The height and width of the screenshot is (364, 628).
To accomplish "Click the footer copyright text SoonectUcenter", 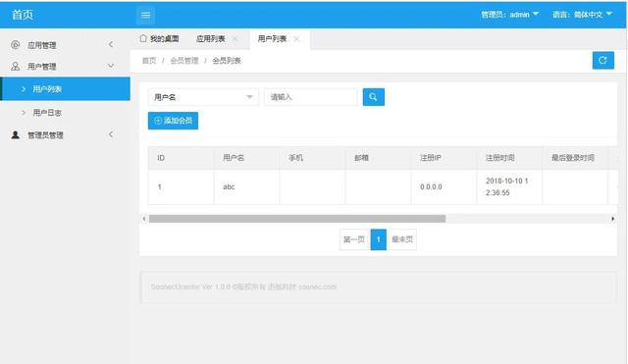I will tap(243, 286).
